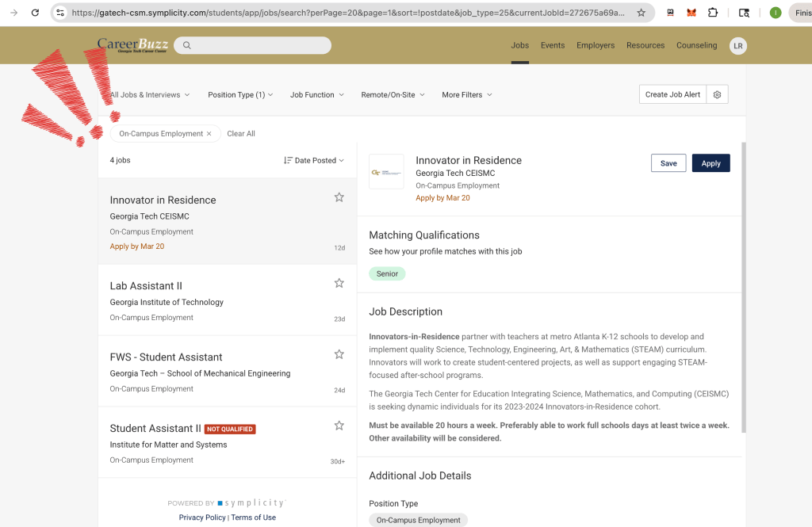Open the Terms of Use link
This screenshot has width=812, height=527.
[x=253, y=517]
